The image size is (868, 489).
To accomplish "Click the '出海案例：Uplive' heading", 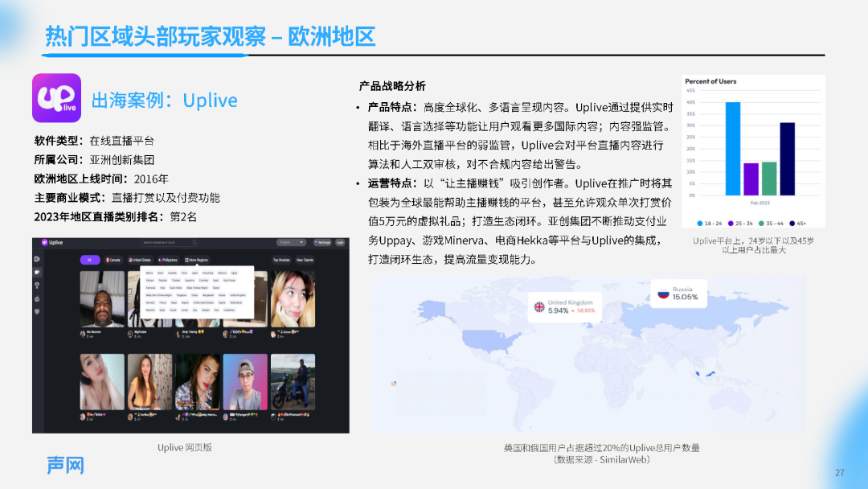I will pyautogui.click(x=165, y=101).
